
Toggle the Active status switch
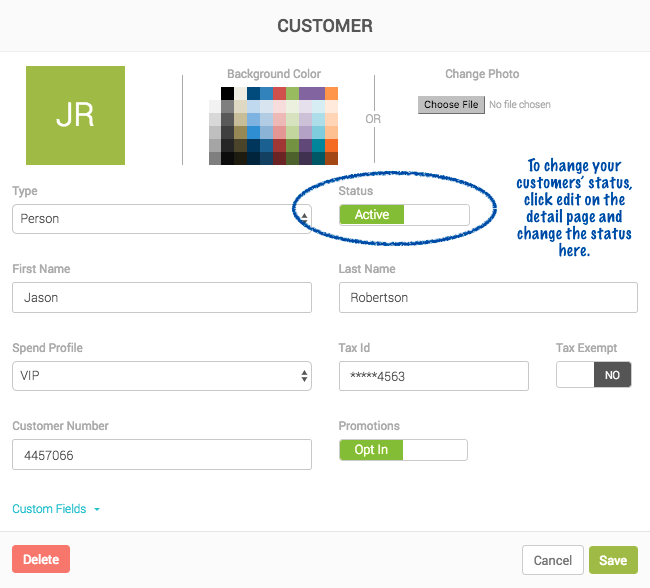pyautogui.click(x=404, y=215)
